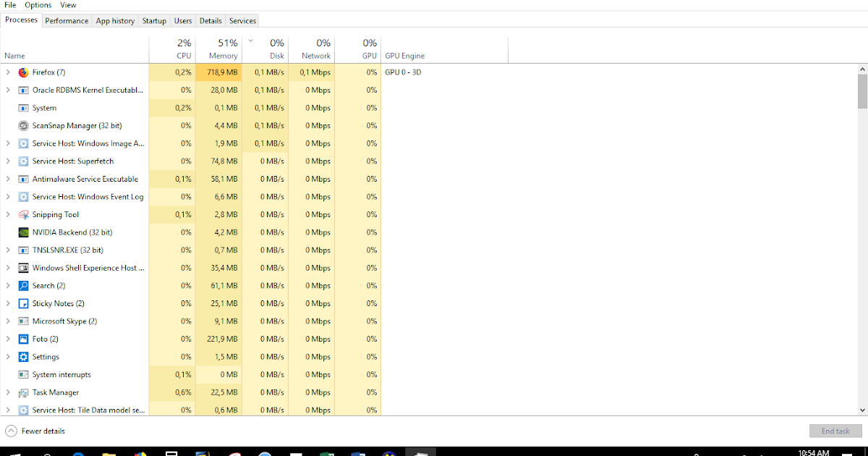Click the Sticky Notes (2) icon
Viewport: 868px width, 456px height.
[x=23, y=304]
